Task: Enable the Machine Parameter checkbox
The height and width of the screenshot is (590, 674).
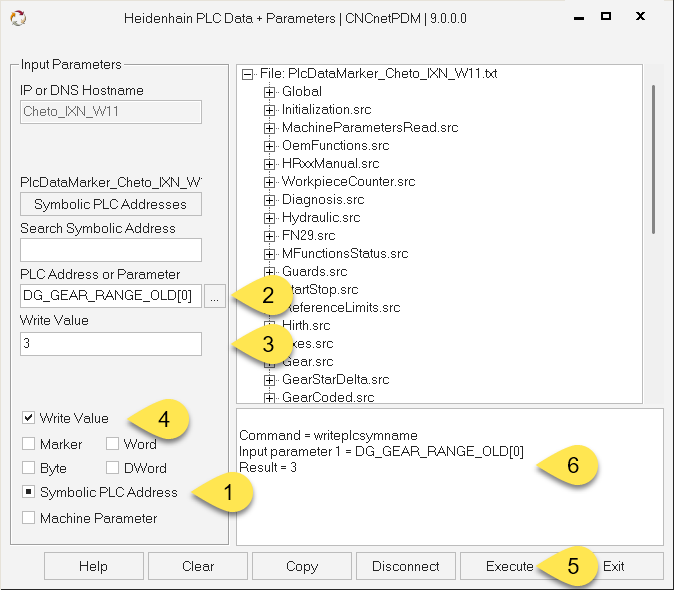Action: [x=28, y=518]
